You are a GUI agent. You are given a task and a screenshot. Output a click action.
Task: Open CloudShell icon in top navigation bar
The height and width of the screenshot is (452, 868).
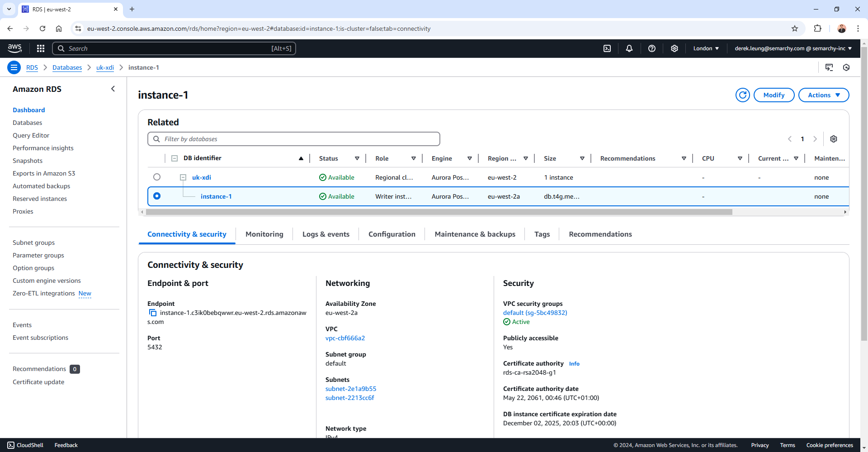coord(607,48)
